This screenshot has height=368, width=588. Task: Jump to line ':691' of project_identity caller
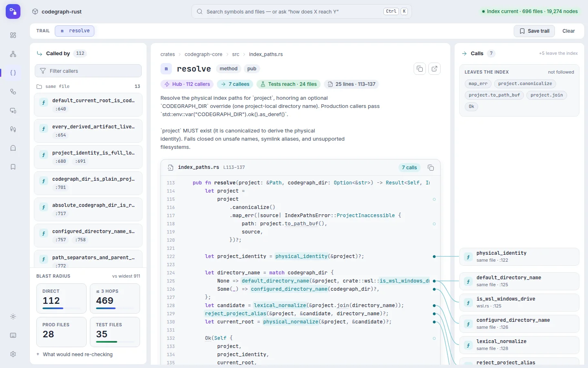[x=80, y=162]
